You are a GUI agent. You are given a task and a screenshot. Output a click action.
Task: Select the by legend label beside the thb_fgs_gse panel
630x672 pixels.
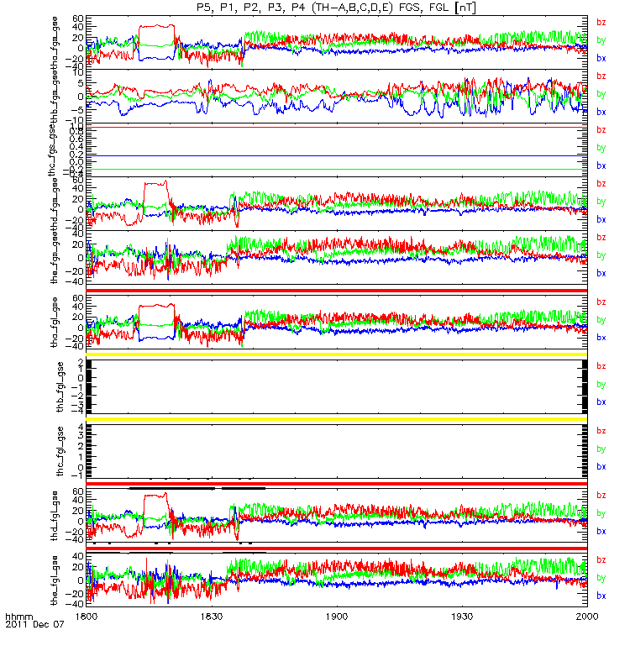[x=601, y=94]
